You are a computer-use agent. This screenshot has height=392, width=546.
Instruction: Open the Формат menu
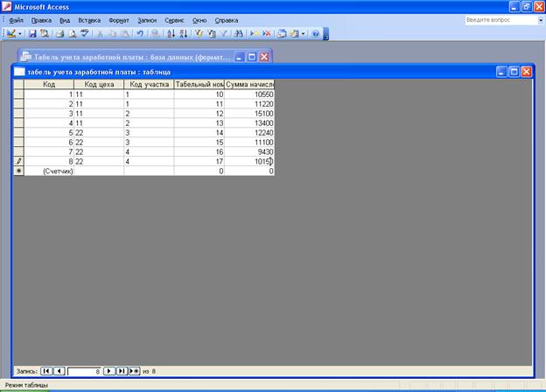pos(119,20)
